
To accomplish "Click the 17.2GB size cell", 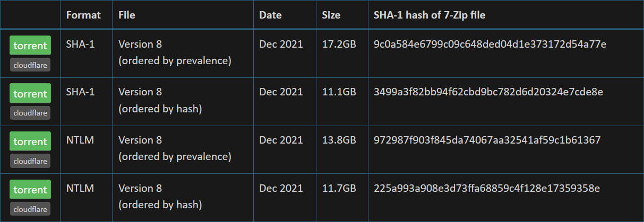I will (339, 44).
